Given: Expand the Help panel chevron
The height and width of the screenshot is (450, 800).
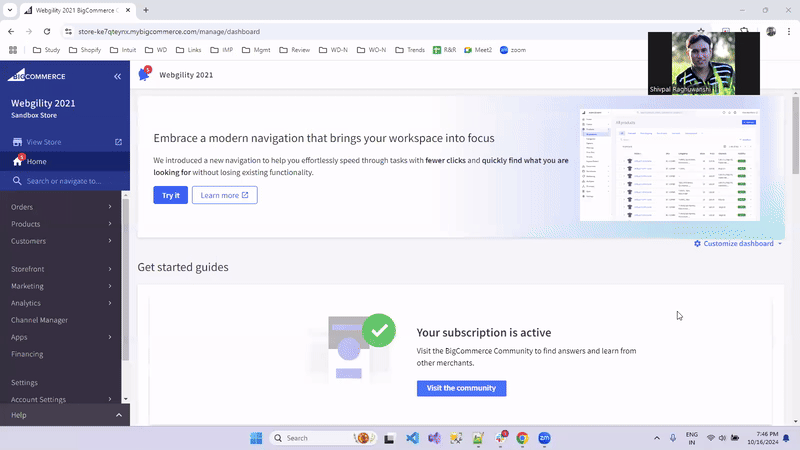Looking at the screenshot, I should [118, 415].
